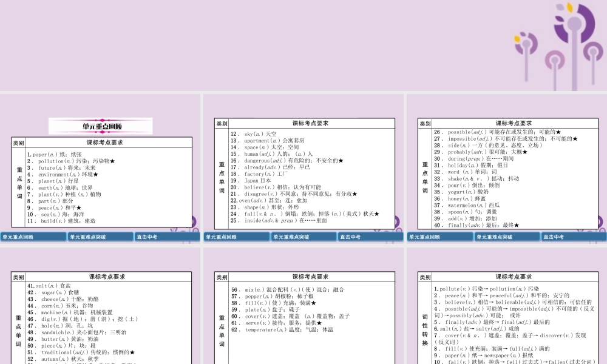The width and height of the screenshot is (607, 364).
Task: Select the slide starting with 41. salt
Action: tap(101, 315)
